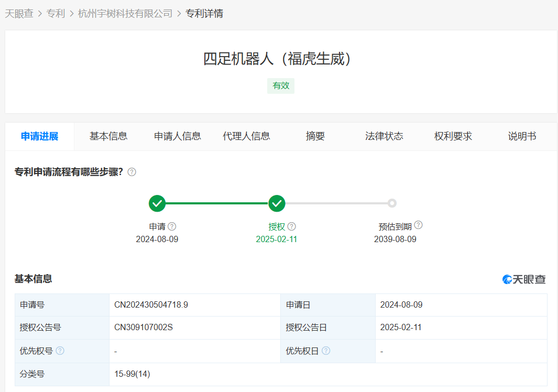This screenshot has width=558, height=392.
Task: Click the 2039-08-09 estimated expiry date
Action: click(x=395, y=239)
